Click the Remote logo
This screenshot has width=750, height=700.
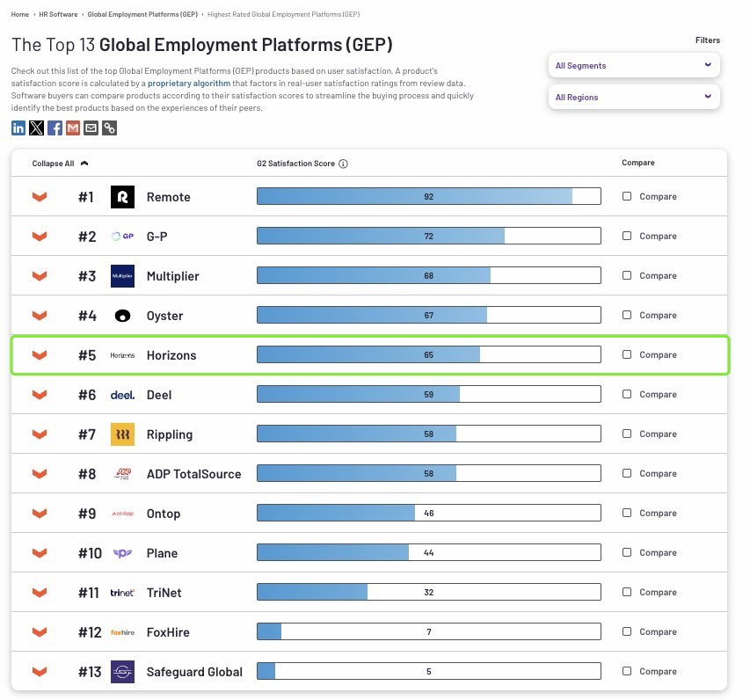tap(122, 197)
